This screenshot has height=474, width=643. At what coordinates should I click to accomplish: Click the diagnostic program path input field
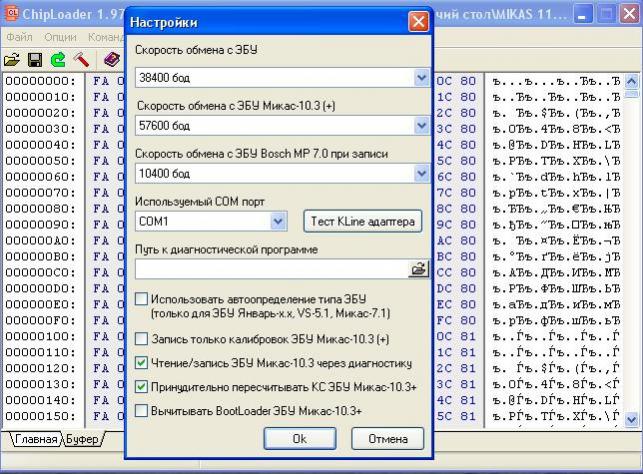(272, 269)
